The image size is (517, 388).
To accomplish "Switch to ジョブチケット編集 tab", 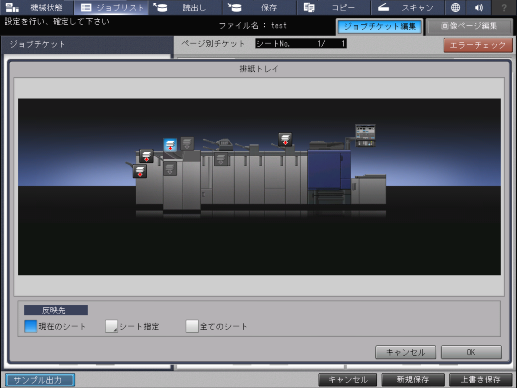I will pyautogui.click(x=380, y=27).
